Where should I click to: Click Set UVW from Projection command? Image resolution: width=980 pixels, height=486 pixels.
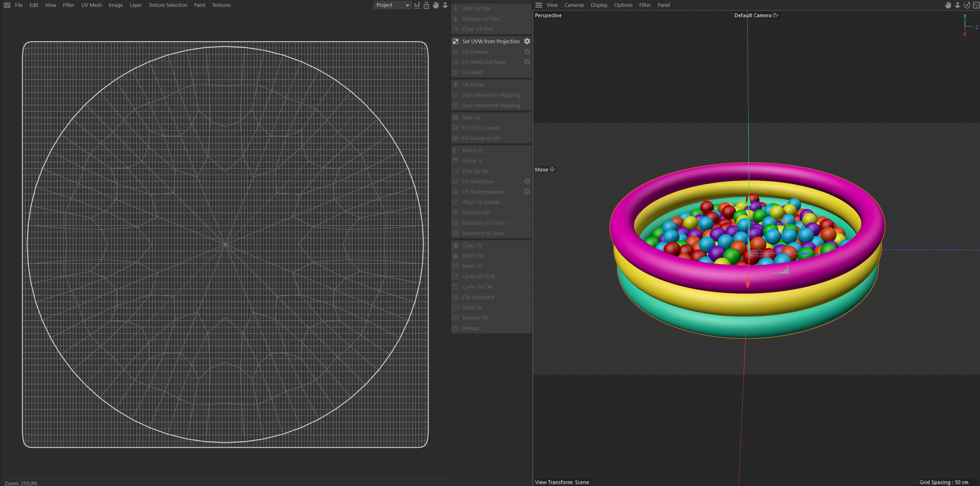490,41
